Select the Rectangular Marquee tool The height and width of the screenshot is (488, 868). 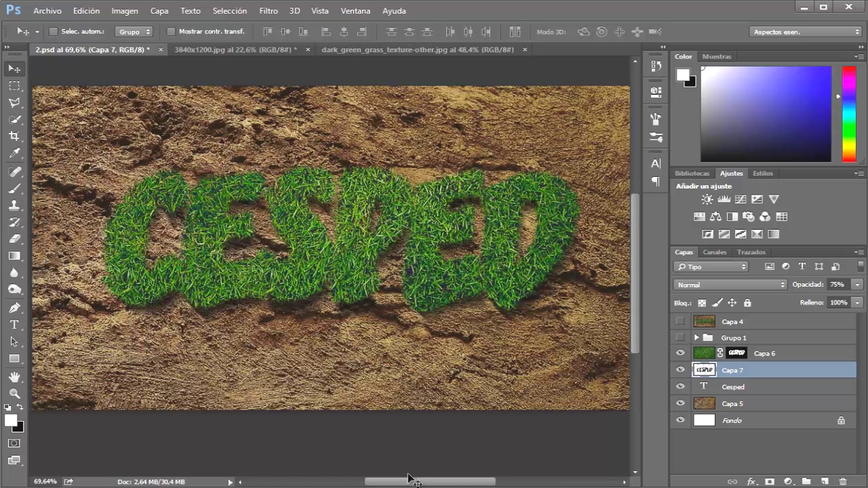tap(14, 86)
